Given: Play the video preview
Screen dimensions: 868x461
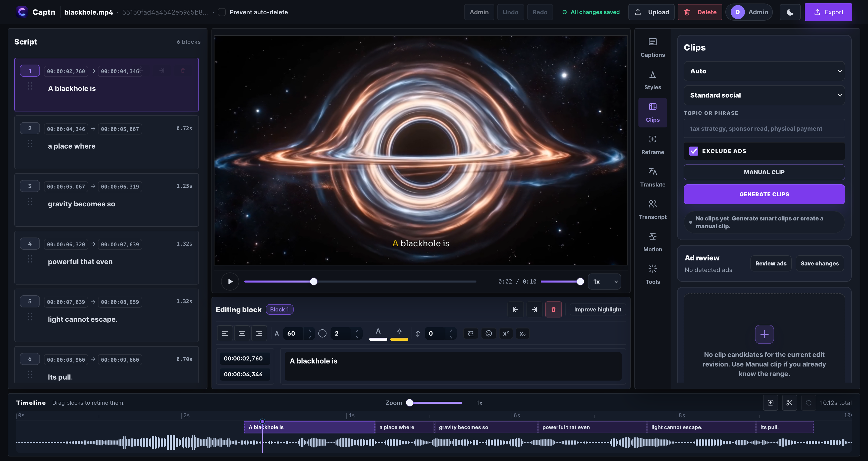Looking at the screenshot, I should [x=230, y=281].
